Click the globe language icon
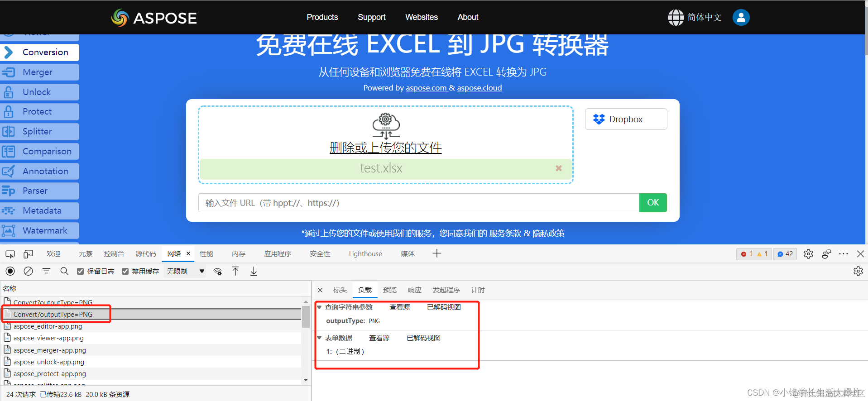The image size is (868, 401). tap(676, 17)
